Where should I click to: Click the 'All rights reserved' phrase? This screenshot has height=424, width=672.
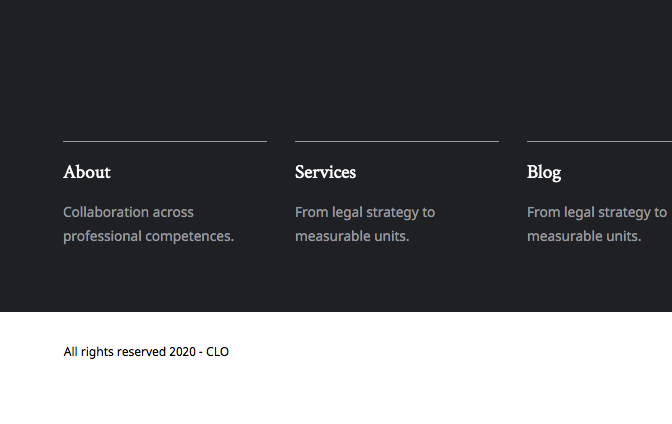tap(114, 352)
